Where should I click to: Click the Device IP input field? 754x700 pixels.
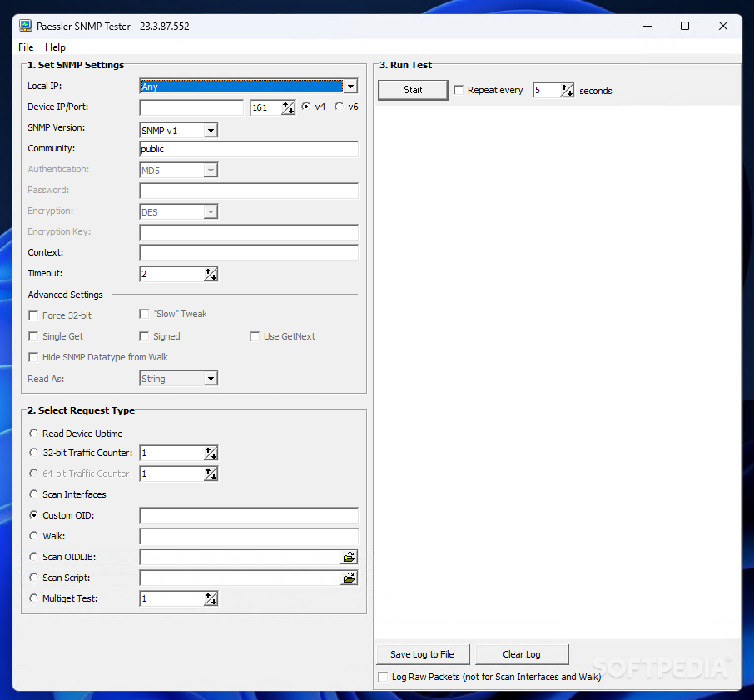tap(191, 107)
